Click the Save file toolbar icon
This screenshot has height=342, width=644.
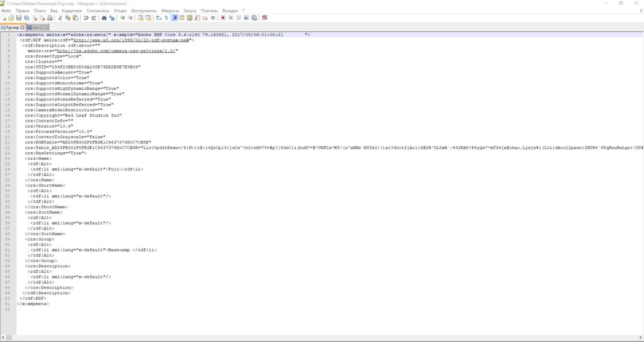[18, 18]
